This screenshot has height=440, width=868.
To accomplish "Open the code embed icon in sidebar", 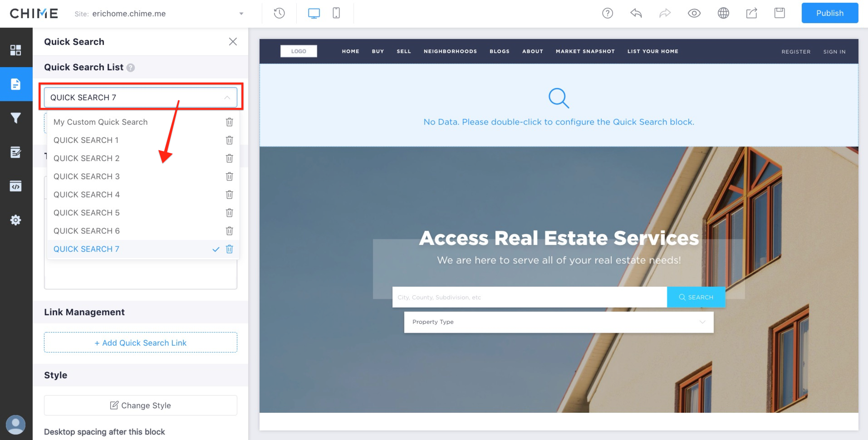I will tap(16, 186).
